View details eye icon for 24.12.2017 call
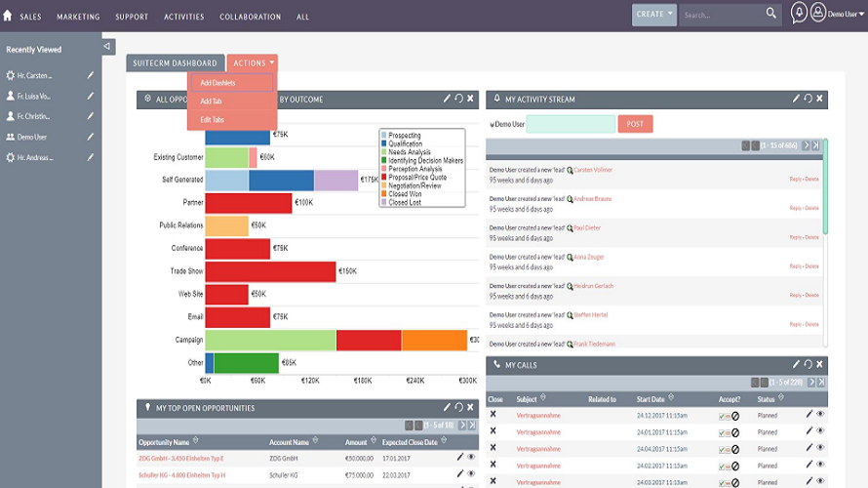Viewport: 868px width, 488px height. [x=820, y=415]
